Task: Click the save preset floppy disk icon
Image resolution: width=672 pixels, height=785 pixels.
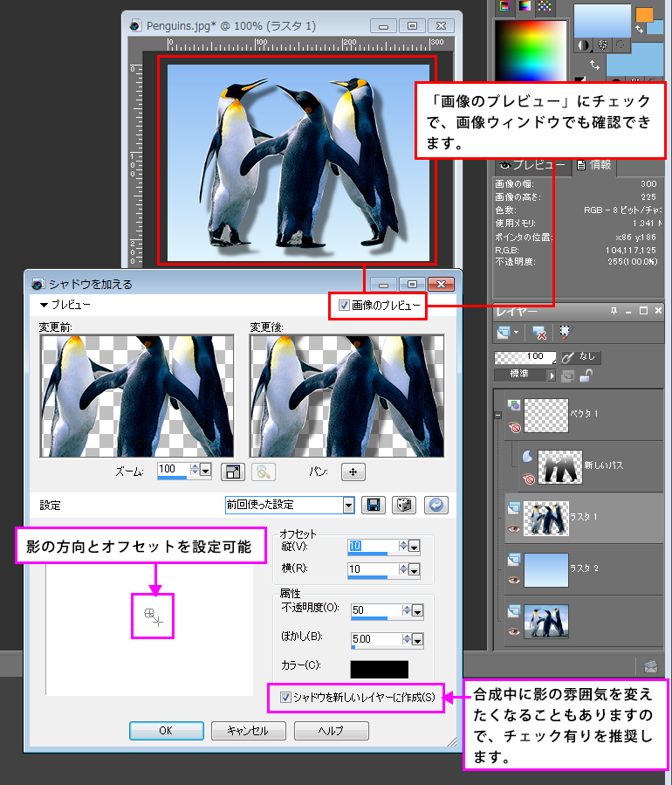Action: [x=373, y=505]
